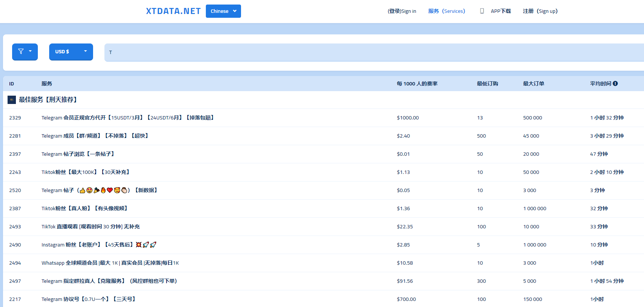Click the 最佳服务 category thumbnail icon
Viewport: 644px width, 307px height.
pyautogui.click(x=12, y=100)
